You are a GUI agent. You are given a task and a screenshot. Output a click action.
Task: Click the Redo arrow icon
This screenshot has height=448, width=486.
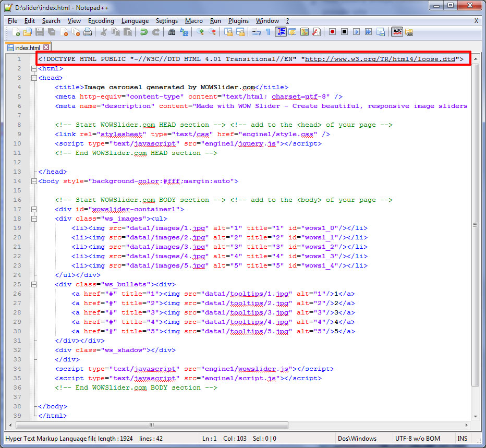[x=155, y=32]
